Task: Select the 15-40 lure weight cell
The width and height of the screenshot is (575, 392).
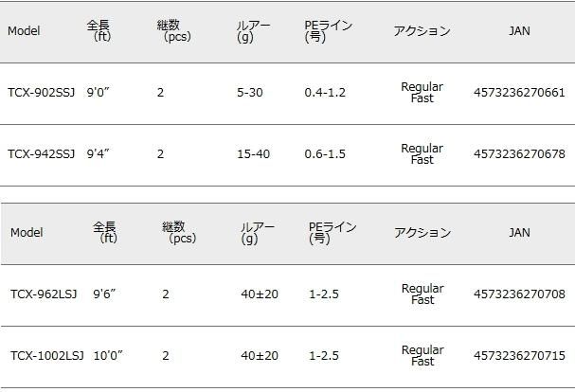Action: pyautogui.click(x=253, y=154)
